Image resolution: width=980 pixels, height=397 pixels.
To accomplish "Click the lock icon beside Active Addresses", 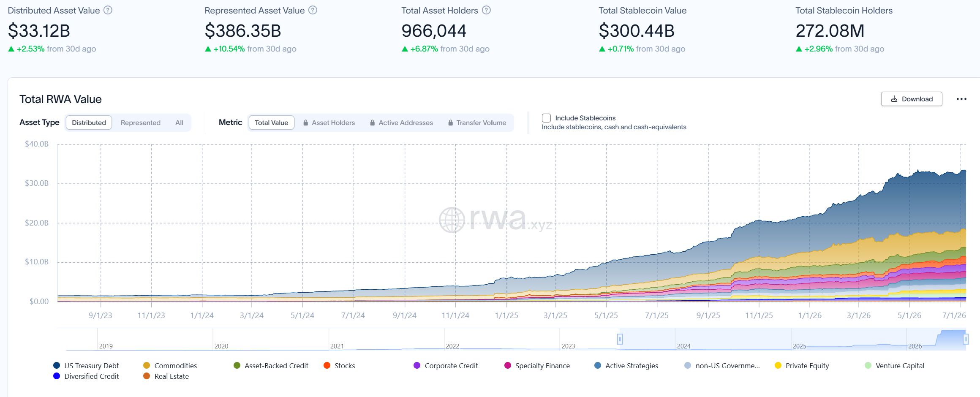I will [372, 123].
